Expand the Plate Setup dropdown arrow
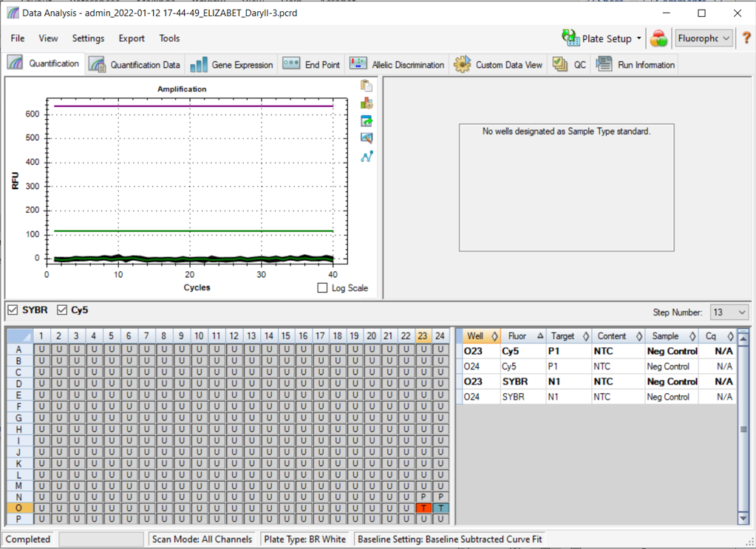 click(x=638, y=38)
